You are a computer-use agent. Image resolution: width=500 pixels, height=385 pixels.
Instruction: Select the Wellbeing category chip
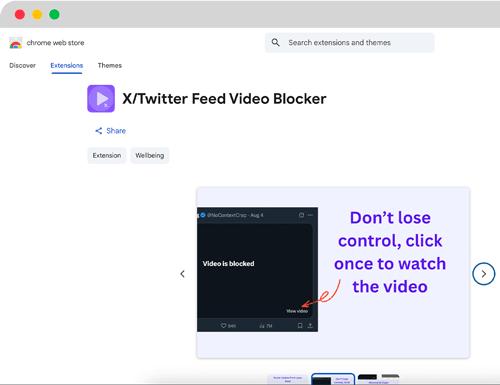tap(150, 155)
